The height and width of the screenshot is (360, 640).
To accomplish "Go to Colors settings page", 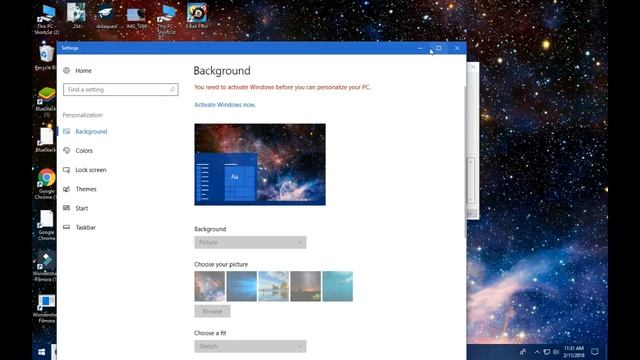I will point(84,151).
